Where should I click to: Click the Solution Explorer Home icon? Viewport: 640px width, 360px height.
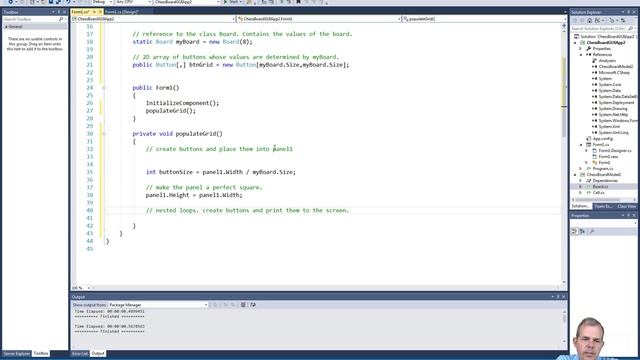[x=589, y=20]
